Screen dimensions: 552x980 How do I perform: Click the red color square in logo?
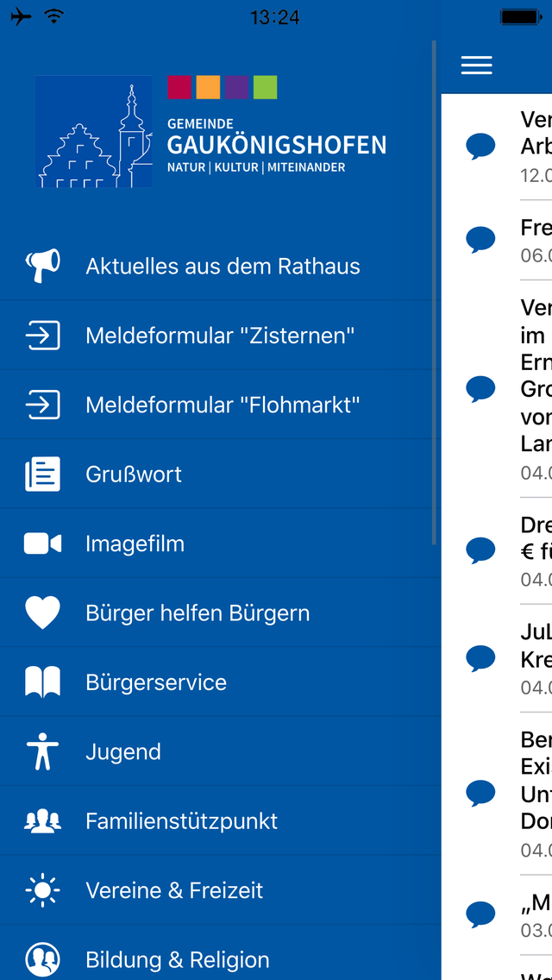(179, 87)
